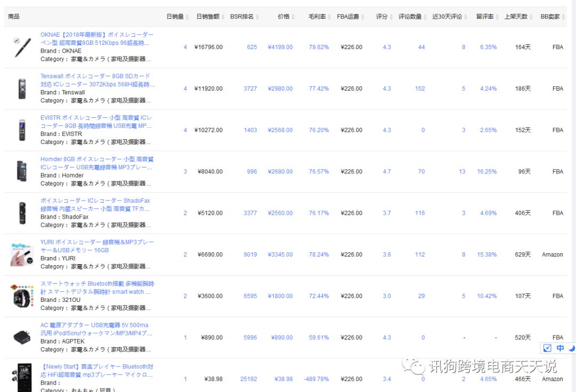Image resolution: width=576 pixels, height=392 pixels.
Task: Click price ¥1800.00 in 321OU row
Action: pos(281,296)
